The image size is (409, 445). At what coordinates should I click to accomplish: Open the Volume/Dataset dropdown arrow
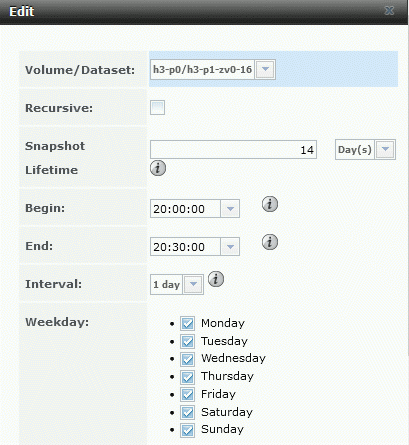pyautogui.click(x=265, y=69)
